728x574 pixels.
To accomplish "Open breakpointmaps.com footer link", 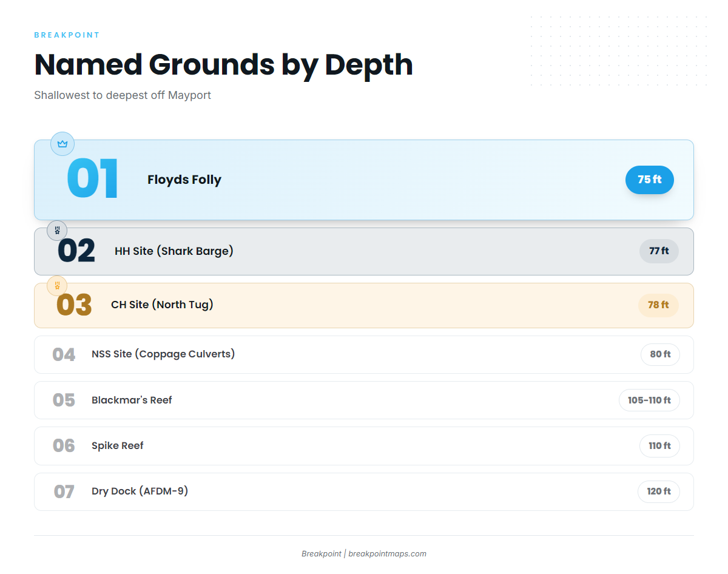I will (387, 553).
